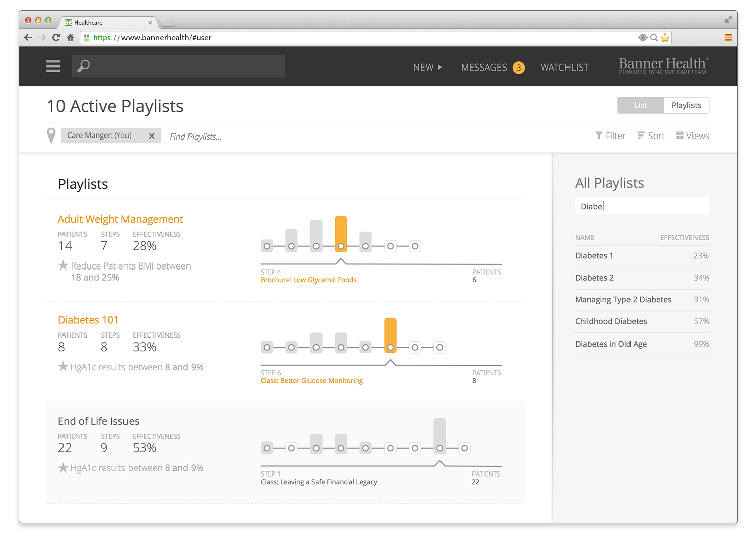
Task: Open a new browser tab
Action: (166, 23)
